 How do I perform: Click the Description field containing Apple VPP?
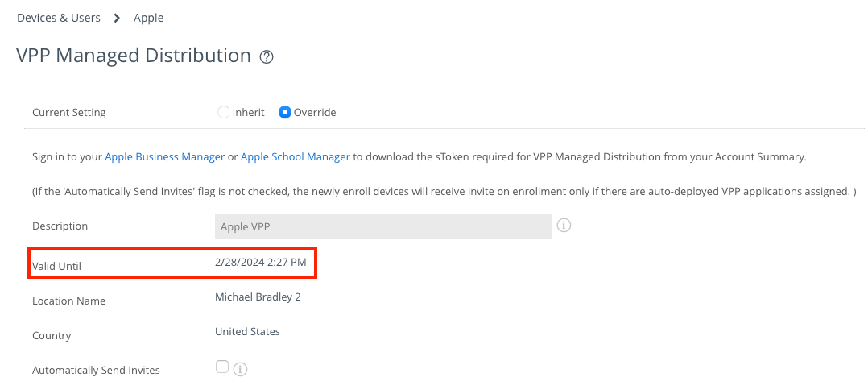coord(382,226)
